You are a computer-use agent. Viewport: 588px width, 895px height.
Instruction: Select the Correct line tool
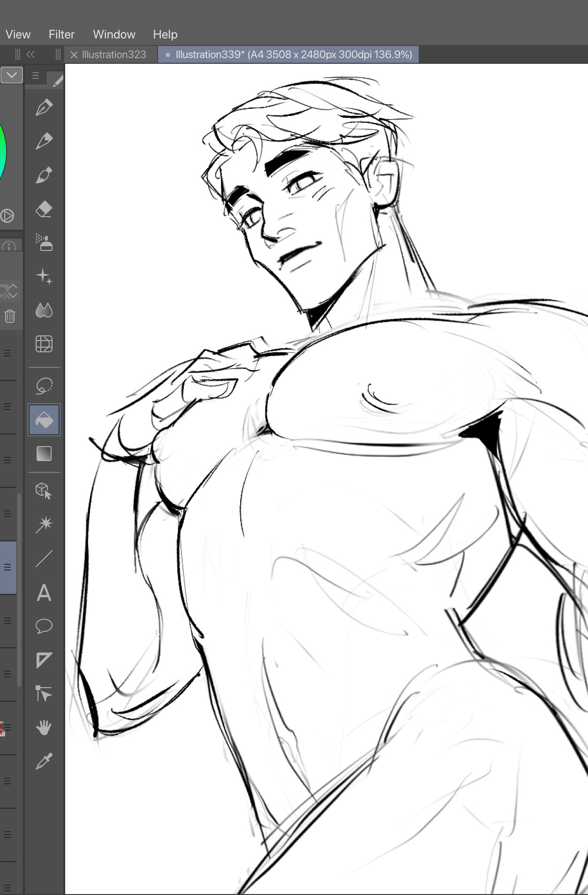tap(44, 694)
